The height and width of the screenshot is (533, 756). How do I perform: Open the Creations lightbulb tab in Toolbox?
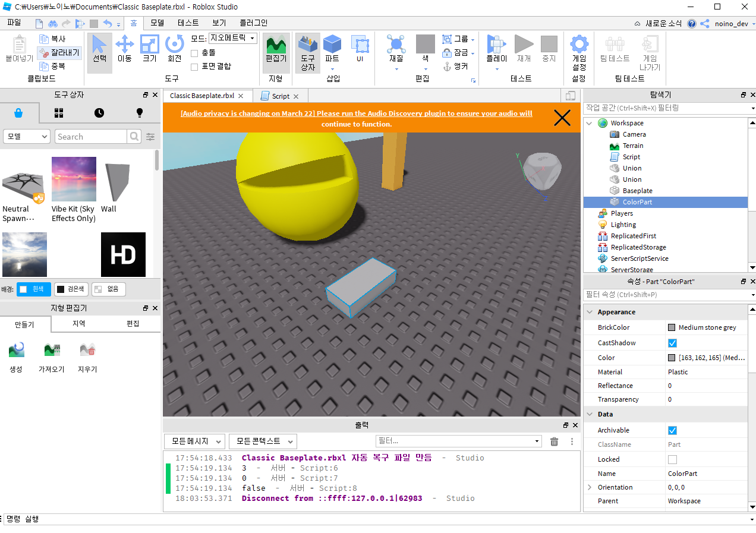coord(140,113)
